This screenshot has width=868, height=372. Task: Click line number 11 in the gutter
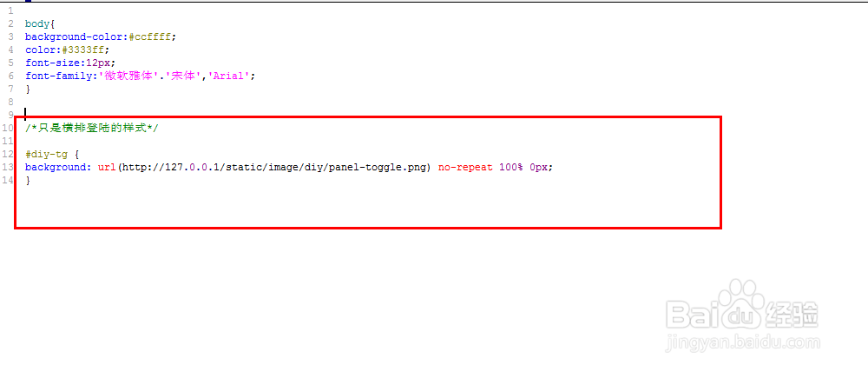[8, 141]
